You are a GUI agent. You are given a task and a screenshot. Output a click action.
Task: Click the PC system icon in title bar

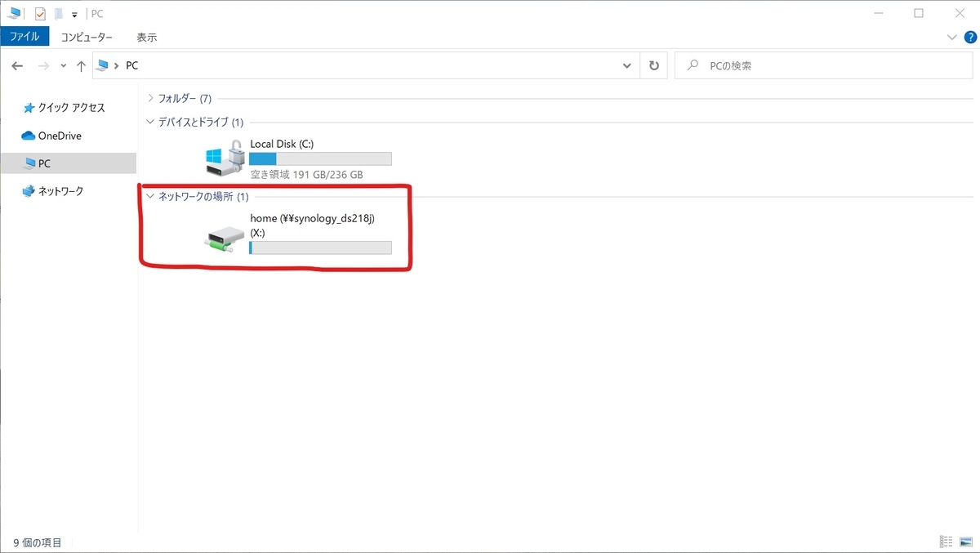[x=14, y=14]
